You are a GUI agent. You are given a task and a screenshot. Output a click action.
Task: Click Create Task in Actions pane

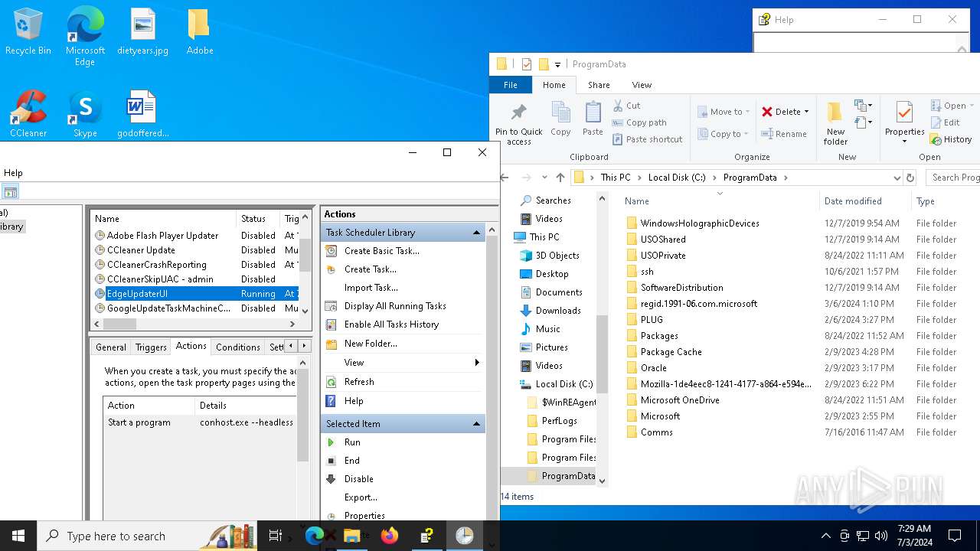pyautogui.click(x=370, y=269)
